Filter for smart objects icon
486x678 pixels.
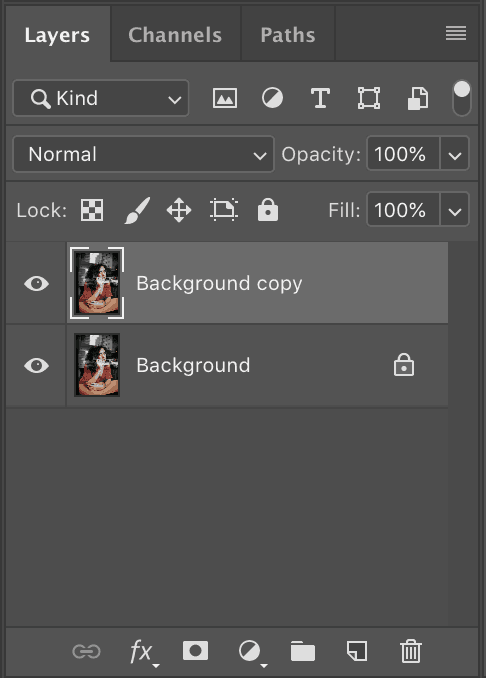pyautogui.click(x=418, y=98)
